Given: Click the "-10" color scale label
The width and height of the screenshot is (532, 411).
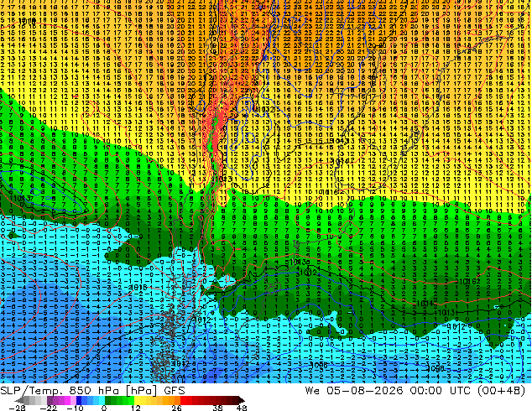Looking at the screenshot, I should 75,408.
